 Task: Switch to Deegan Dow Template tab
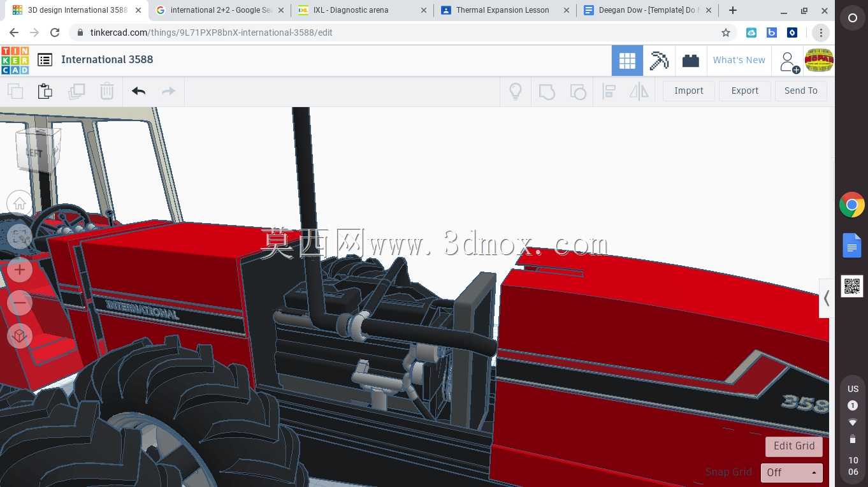click(647, 10)
